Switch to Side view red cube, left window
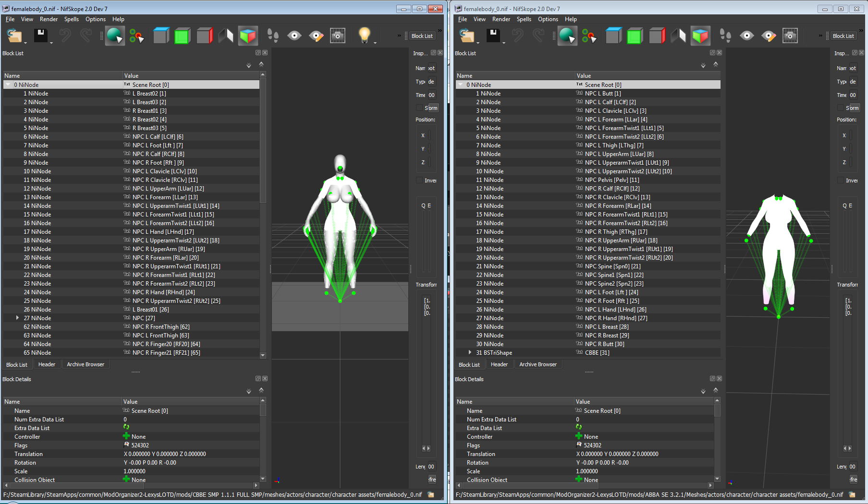The width and height of the screenshot is (868, 504). pyautogui.click(x=204, y=36)
